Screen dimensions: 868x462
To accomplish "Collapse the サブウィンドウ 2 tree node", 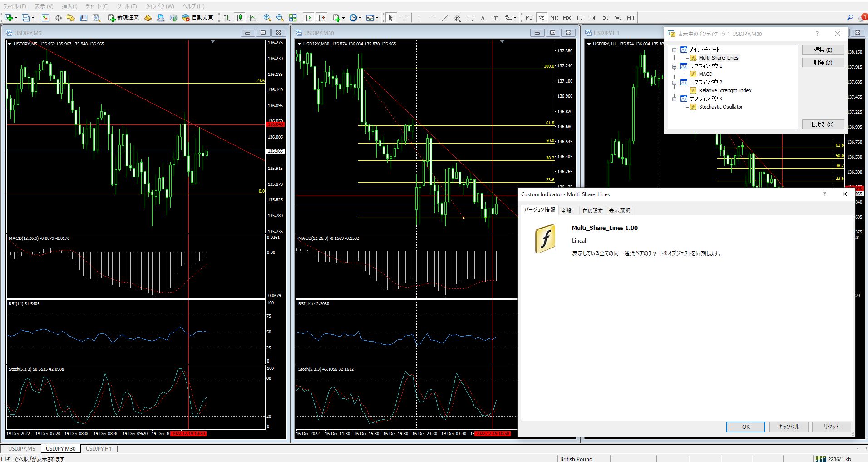I will [x=675, y=83].
